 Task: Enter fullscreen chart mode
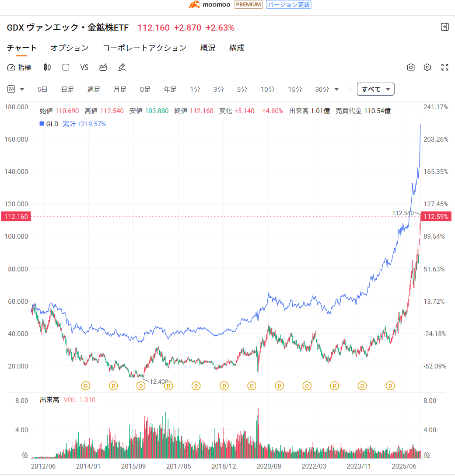point(445,67)
